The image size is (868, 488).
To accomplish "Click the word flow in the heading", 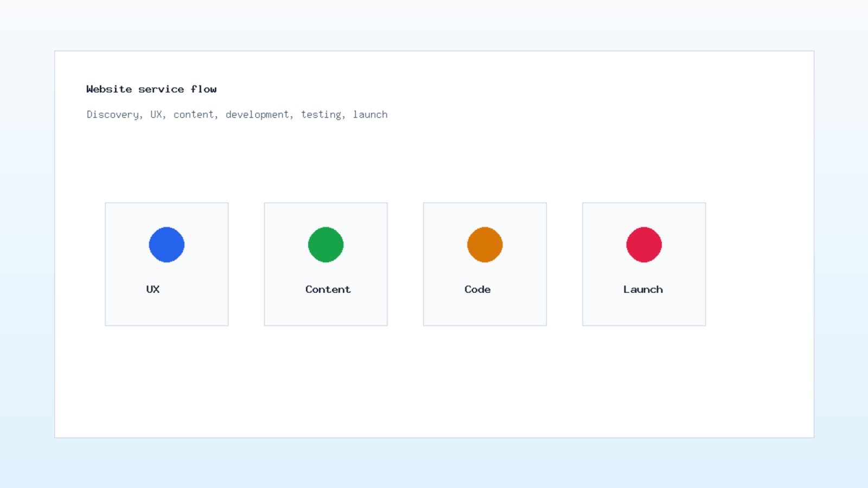I will pyautogui.click(x=203, y=89).
